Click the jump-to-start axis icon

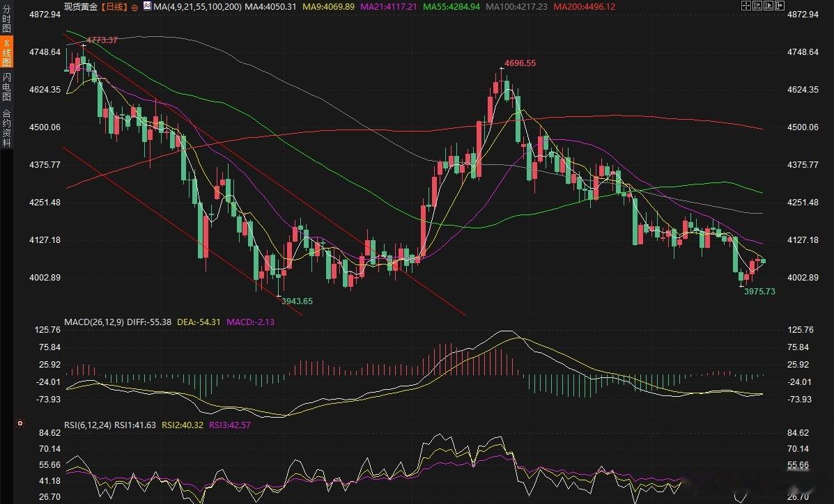point(757,6)
